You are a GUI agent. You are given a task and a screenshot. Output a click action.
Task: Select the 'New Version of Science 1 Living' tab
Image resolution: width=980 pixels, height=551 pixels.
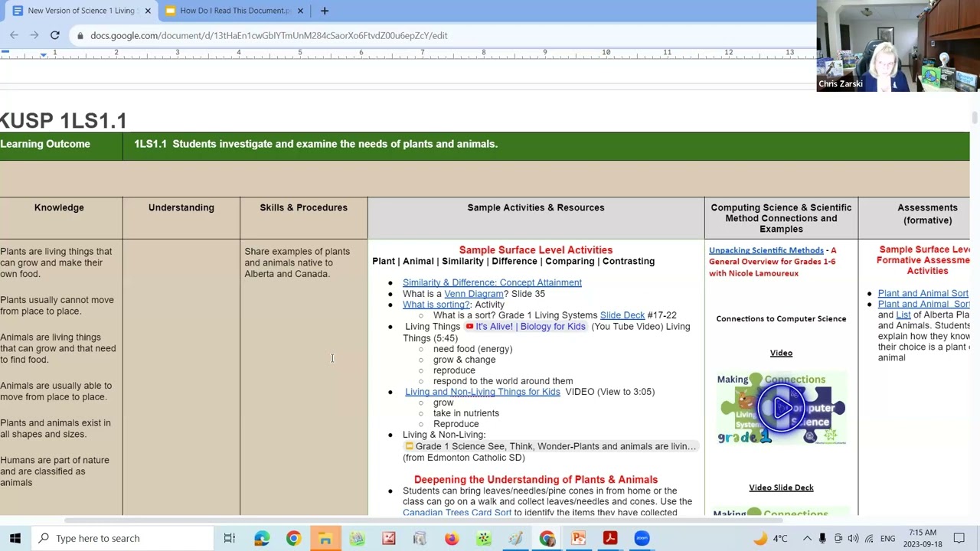80,11
